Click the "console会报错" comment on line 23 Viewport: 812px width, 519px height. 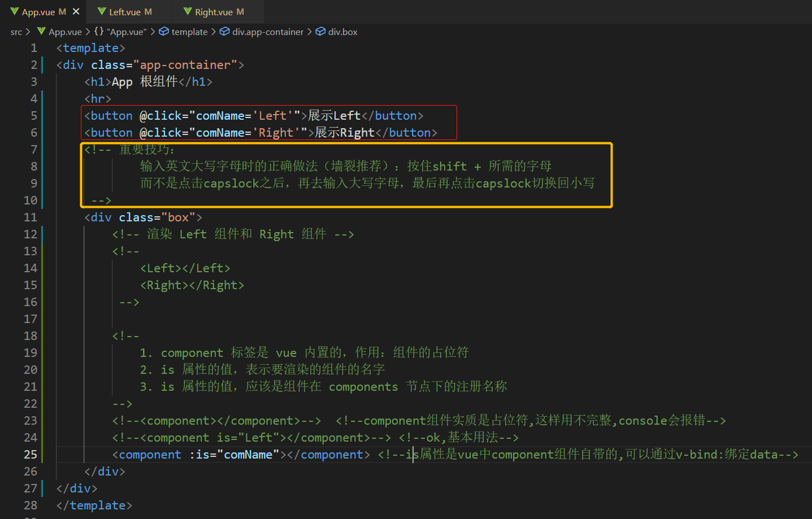coord(531,421)
